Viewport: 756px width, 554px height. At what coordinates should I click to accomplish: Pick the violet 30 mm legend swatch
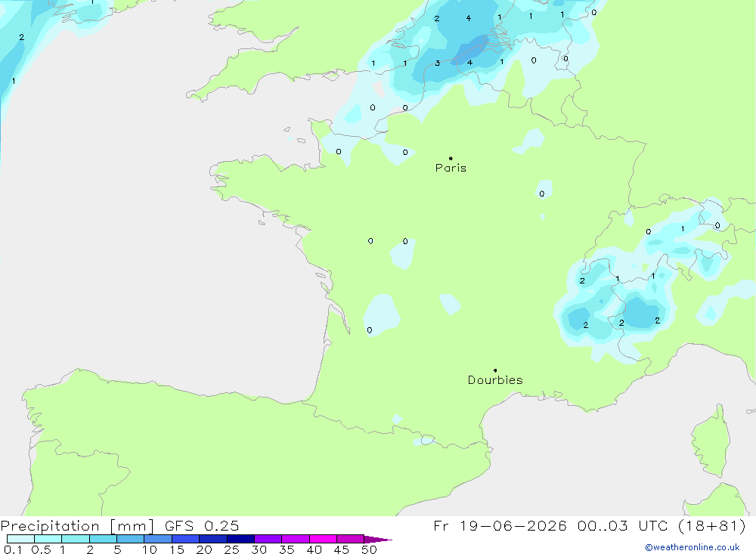pos(268,539)
